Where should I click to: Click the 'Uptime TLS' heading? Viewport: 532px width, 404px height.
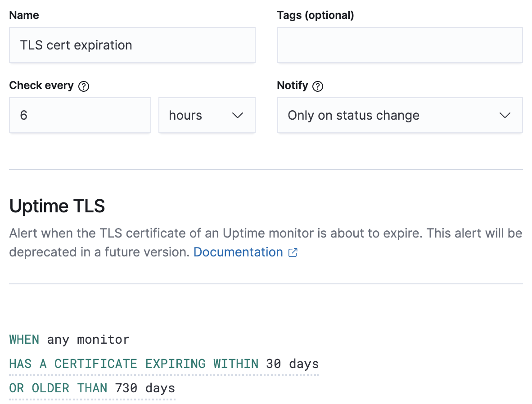click(57, 206)
